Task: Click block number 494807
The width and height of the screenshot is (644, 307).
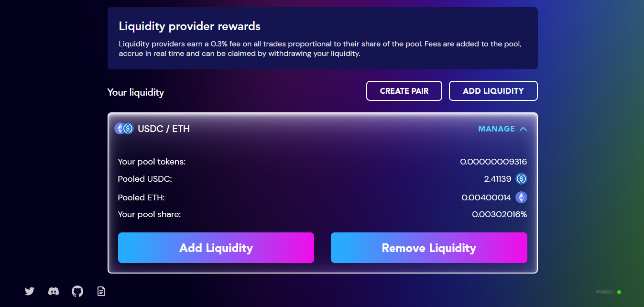Action: pyautogui.click(x=605, y=292)
